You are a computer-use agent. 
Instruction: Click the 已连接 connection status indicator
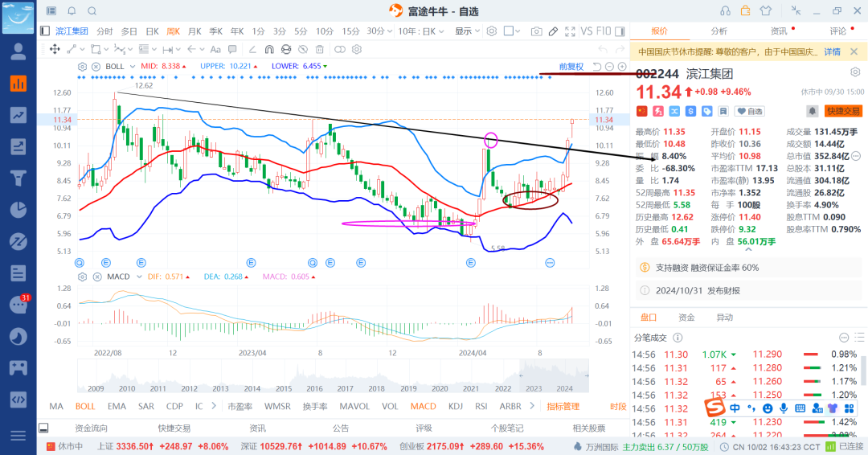[844, 446]
